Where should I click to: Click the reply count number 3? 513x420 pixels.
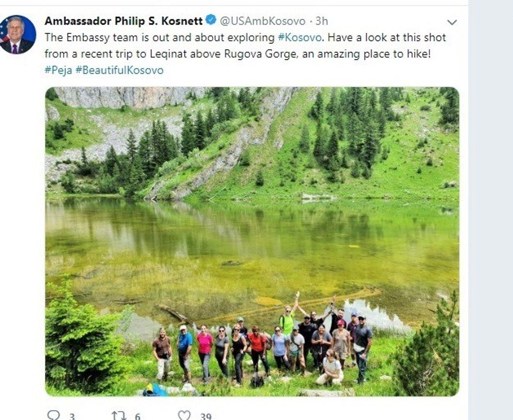(x=72, y=416)
